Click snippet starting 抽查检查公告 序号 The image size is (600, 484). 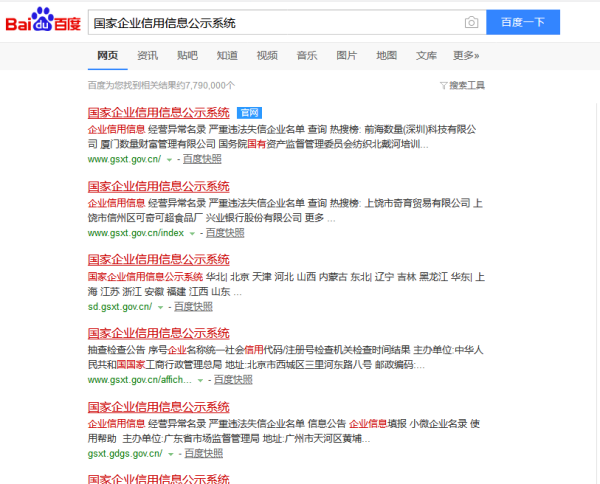click(x=285, y=357)
